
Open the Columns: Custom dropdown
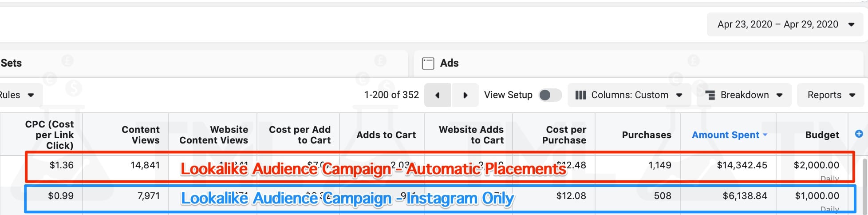(630, 95)
